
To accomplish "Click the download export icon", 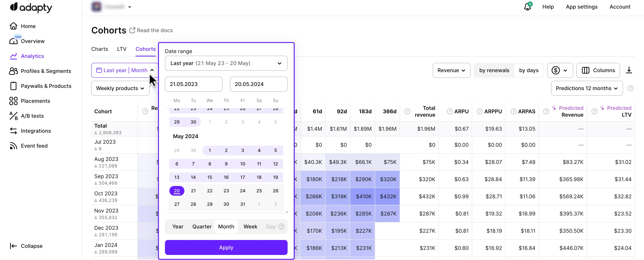I will 629,70.
